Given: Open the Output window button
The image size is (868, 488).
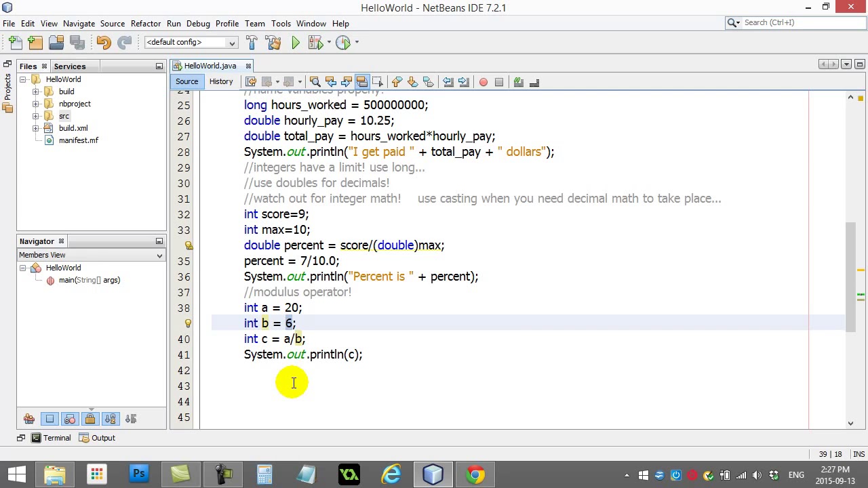Looking at the screenshot, I should tap(98, 438).
